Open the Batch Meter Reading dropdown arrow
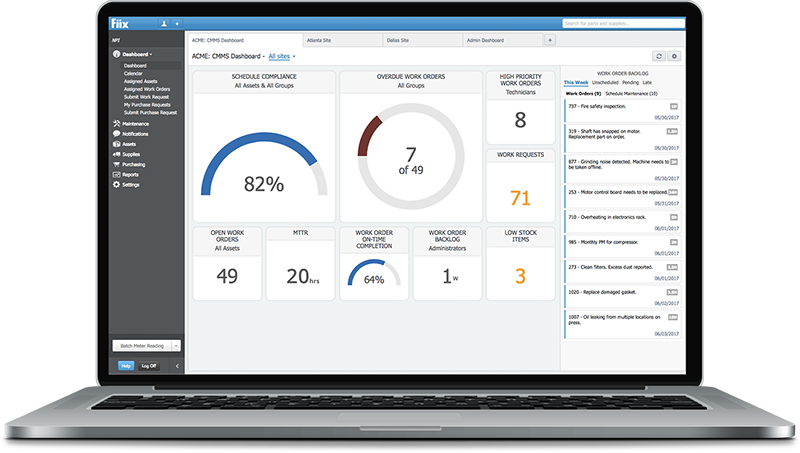 (176, 345)
